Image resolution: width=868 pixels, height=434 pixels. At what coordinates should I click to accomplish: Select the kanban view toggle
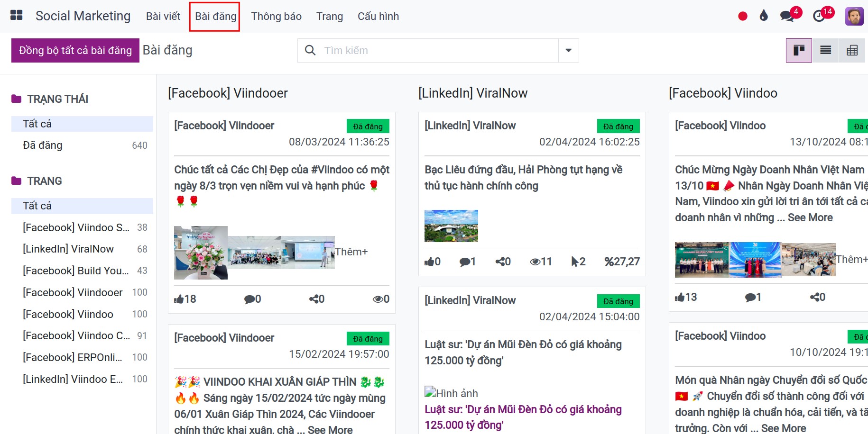pyautogui.click(x=799, y=50)
